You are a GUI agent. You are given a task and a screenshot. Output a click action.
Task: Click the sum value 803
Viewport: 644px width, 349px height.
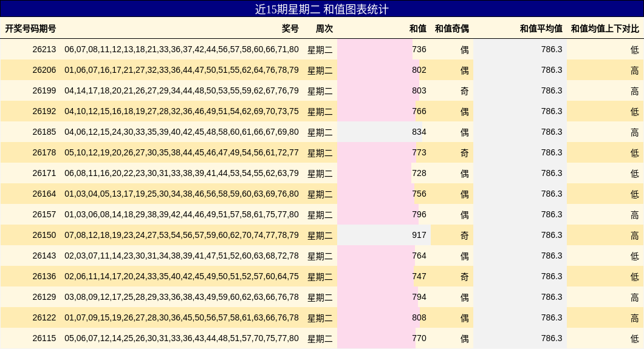pos(419,90)
